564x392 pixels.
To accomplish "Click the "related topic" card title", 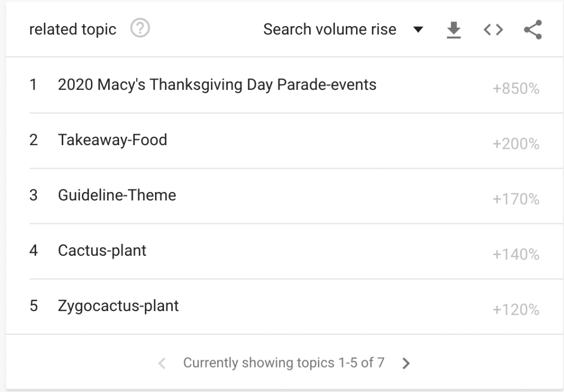I will 73,30.
